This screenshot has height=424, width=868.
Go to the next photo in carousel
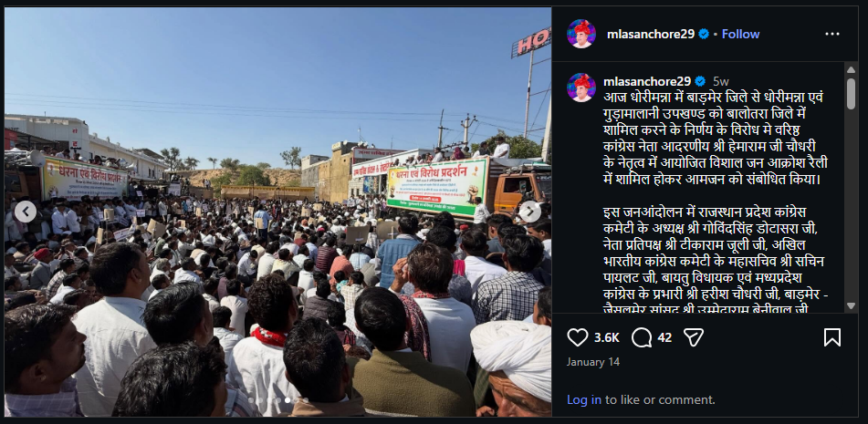coord(529,212)
